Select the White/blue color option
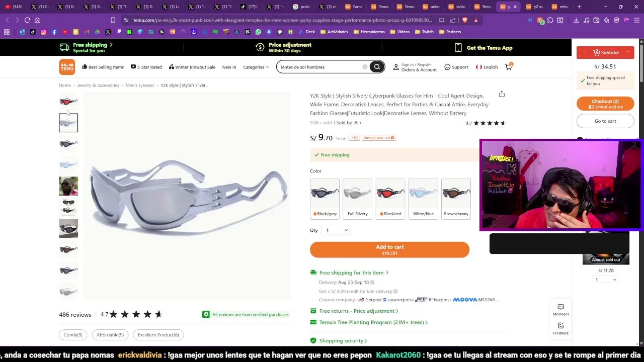644x362 pixels. (x=423, y=198)
